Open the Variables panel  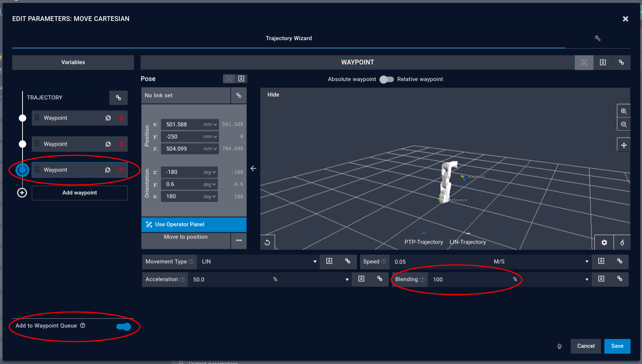(x=73, y=62)
